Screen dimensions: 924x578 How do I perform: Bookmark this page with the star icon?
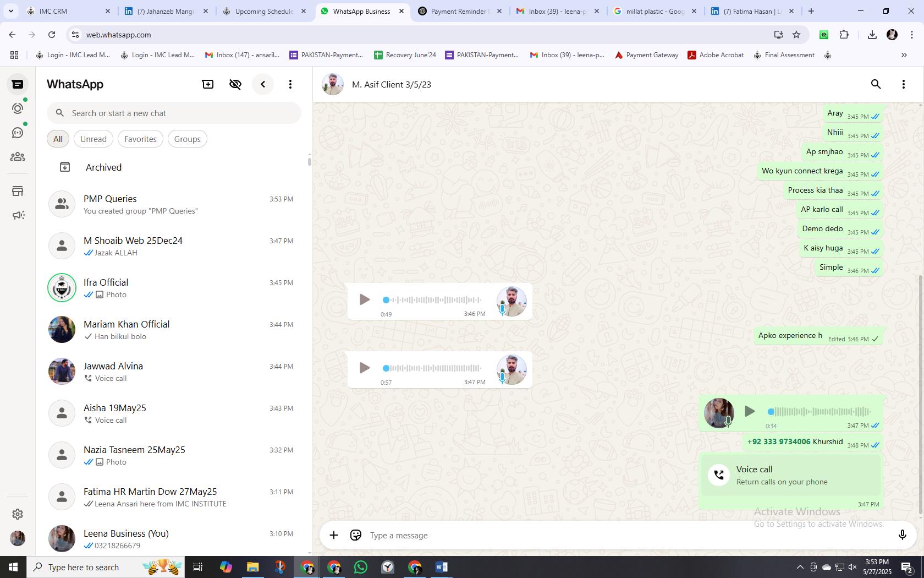point(796,35)
